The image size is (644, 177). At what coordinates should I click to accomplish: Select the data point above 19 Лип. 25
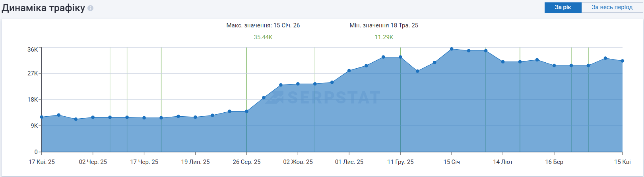[195, 117]
